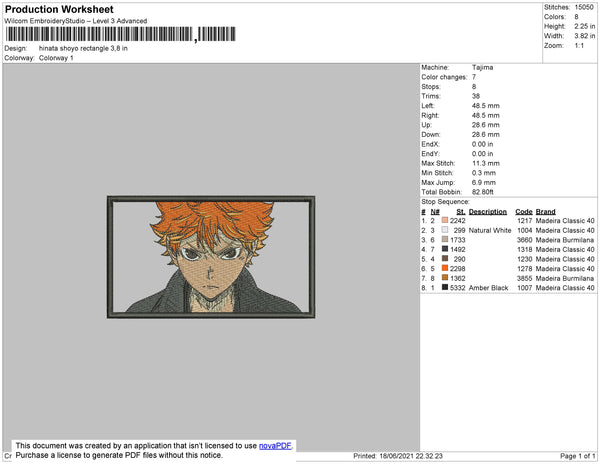
Task: Click the thread code '1007'
Action: coord(525,288)
